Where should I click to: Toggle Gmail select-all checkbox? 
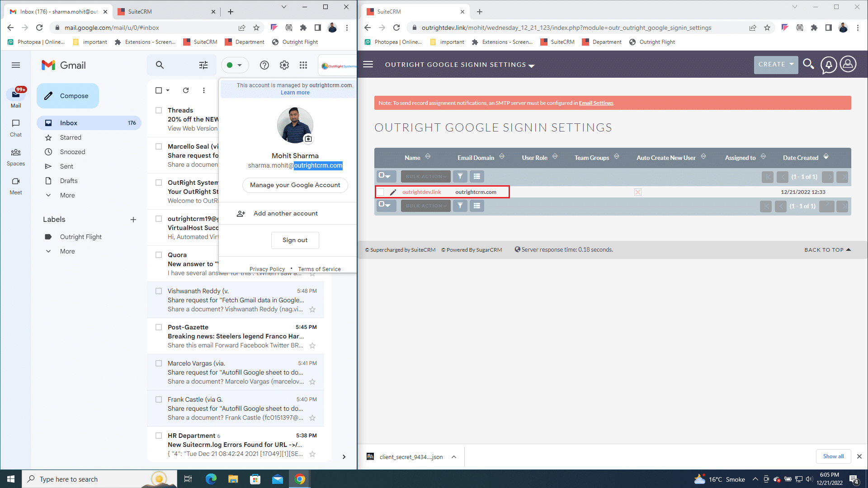159,90
